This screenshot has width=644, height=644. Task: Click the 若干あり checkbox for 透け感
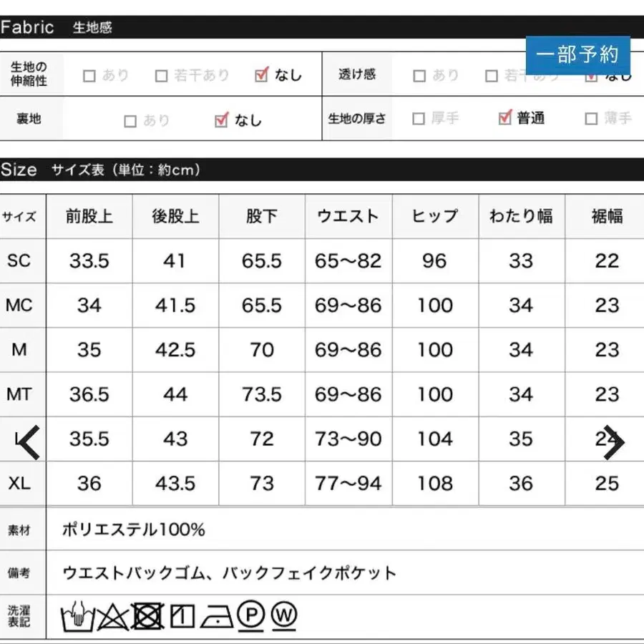point(492,74)
